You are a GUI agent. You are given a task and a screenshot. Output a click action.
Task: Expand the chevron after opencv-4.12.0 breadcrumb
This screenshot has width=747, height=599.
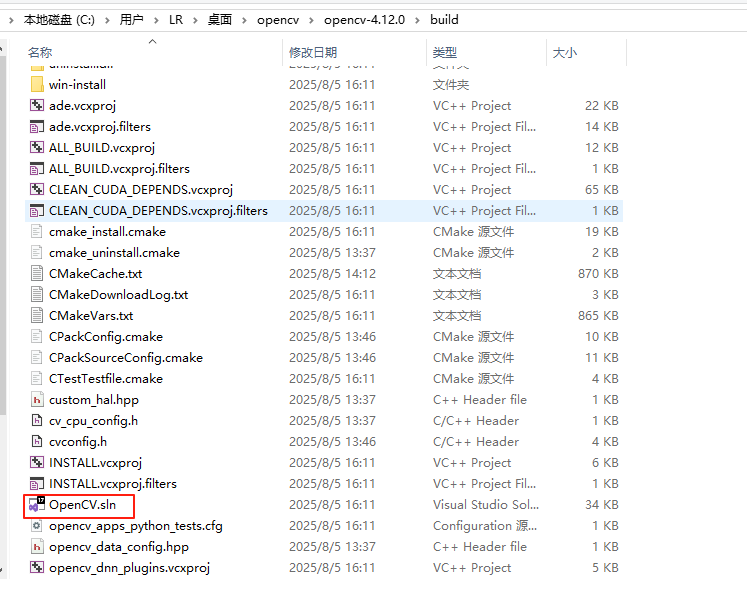[x=418, y=20]
